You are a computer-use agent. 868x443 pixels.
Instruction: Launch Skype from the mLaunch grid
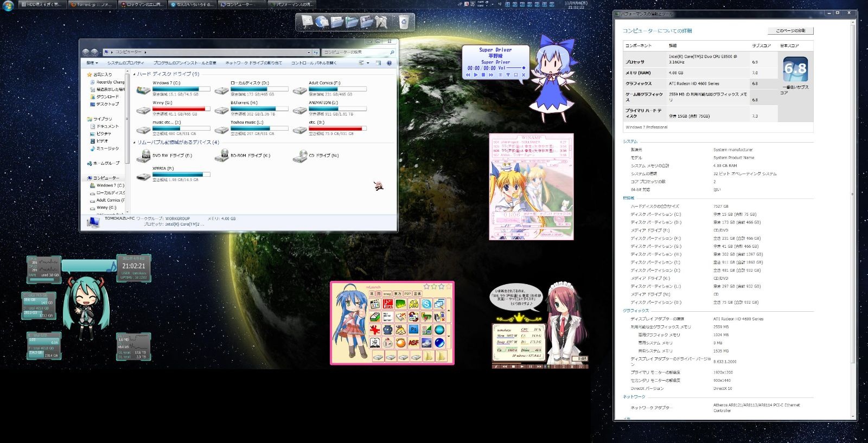[426, 304]
